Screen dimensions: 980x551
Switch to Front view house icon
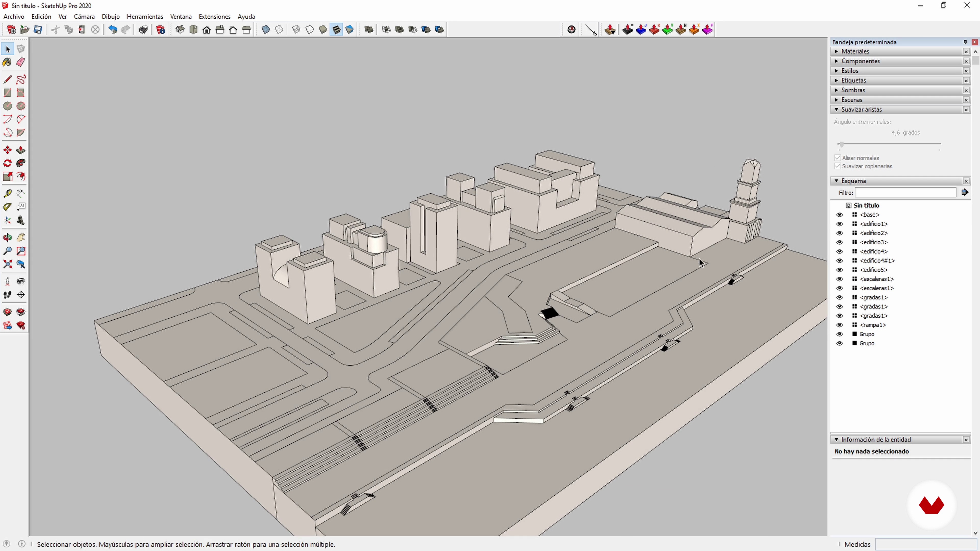click(206, 29)
